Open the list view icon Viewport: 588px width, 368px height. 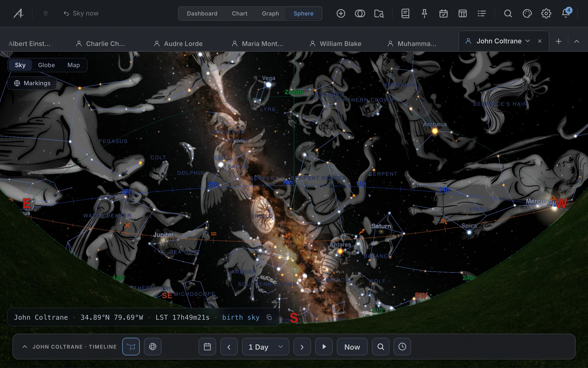(x=481, y=13)
